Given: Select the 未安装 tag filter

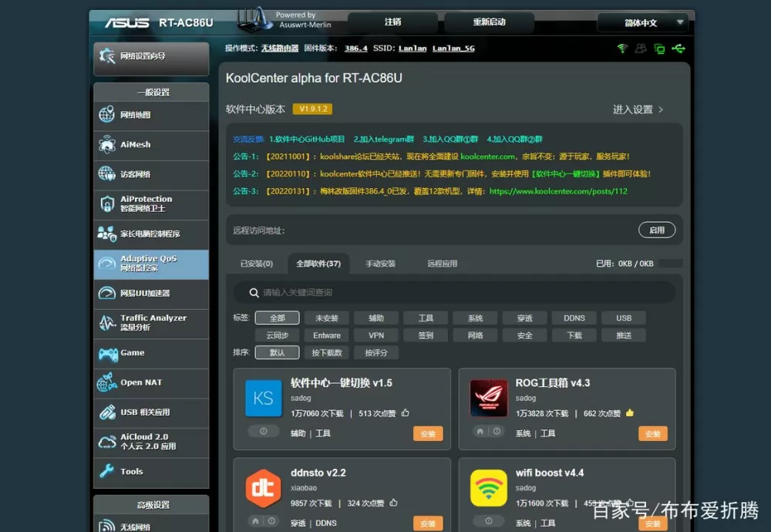Looking at the screenshot, I should 326,318.
